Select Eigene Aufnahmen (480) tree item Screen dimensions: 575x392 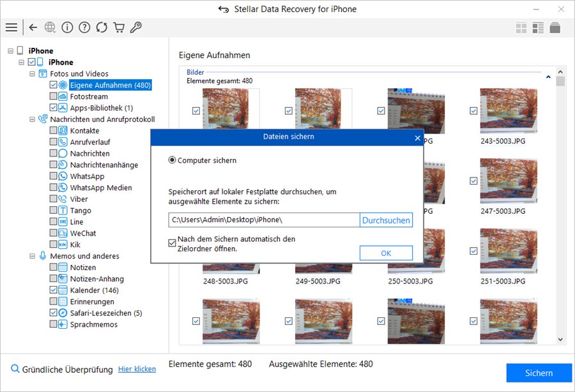coord(111,85)
